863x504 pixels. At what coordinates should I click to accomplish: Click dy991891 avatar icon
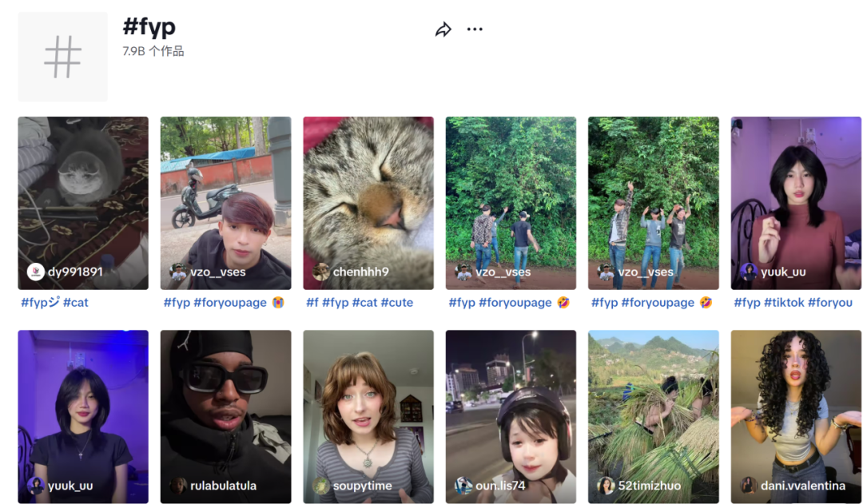pyautogui.click(x=36, y=272)
